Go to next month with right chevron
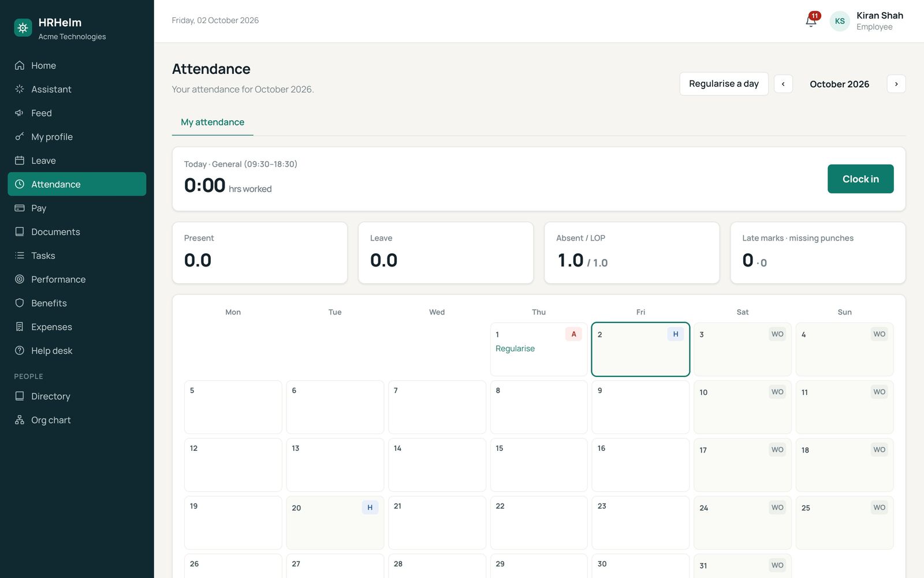Viewport: 924px width, 578px height. [896, 84]
